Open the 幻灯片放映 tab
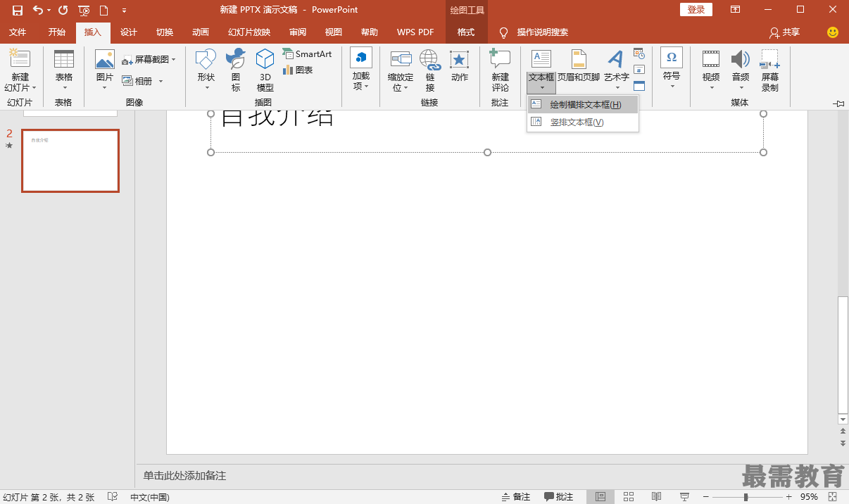 (x=249, y=32)
